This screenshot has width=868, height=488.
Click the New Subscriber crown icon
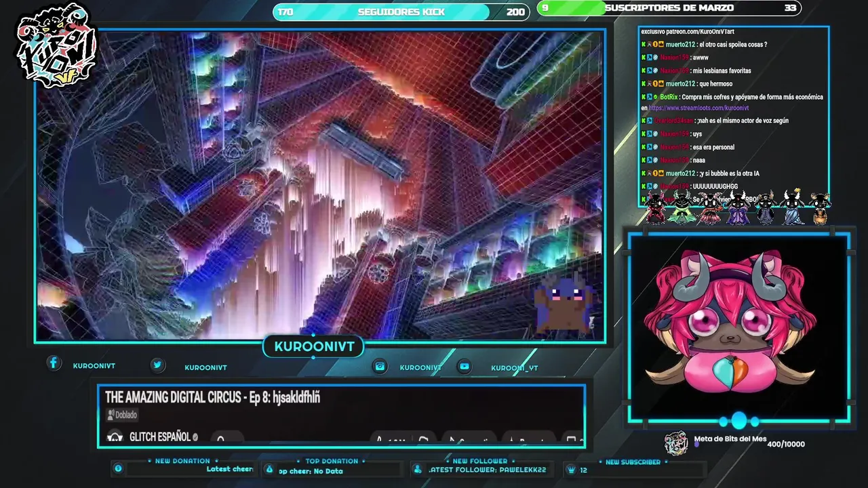(x=571, y=469)
